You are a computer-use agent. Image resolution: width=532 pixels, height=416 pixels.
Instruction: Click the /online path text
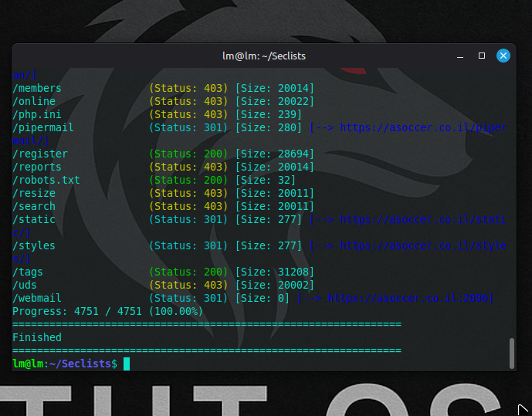pyautogui.click(x=34, y=101)
